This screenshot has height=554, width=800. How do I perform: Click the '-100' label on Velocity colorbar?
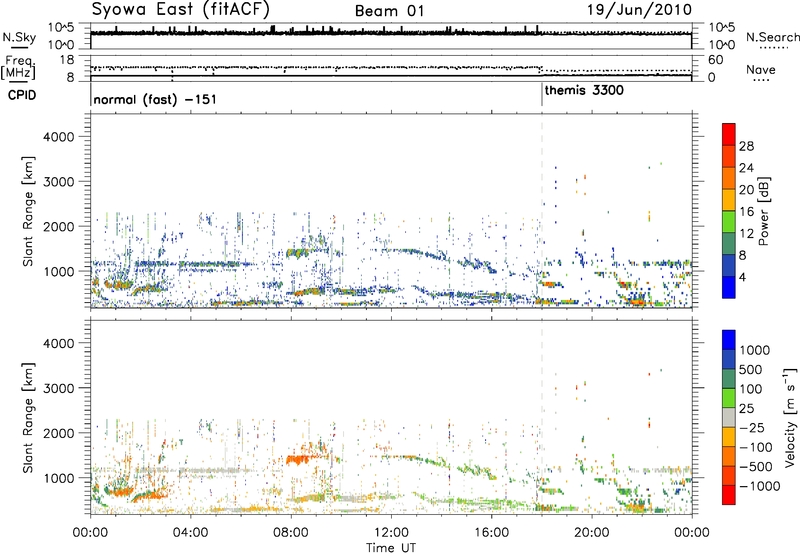(x=756, y=447)
